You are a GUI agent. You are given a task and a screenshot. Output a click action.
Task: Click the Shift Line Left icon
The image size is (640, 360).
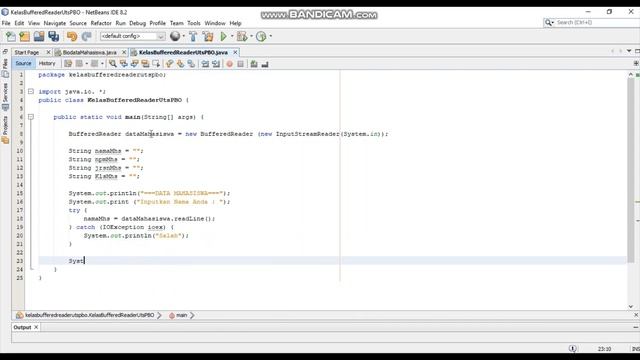(x=205, y=64)
